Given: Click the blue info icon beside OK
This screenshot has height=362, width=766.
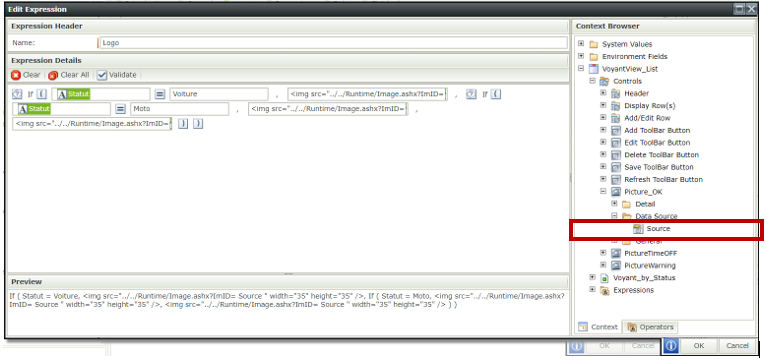Looking at the screenshot, I should pos(671,346).
